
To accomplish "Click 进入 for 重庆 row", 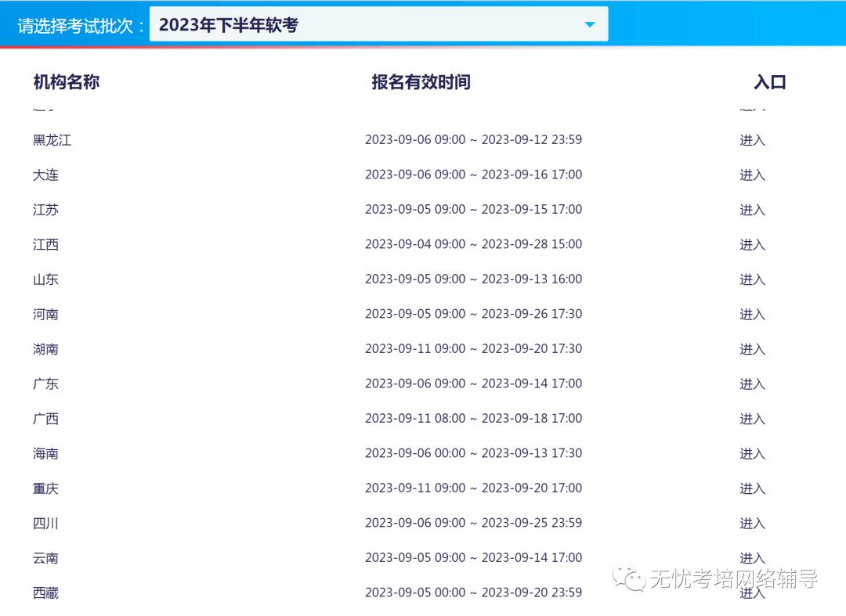I will (x=751, y=488).
